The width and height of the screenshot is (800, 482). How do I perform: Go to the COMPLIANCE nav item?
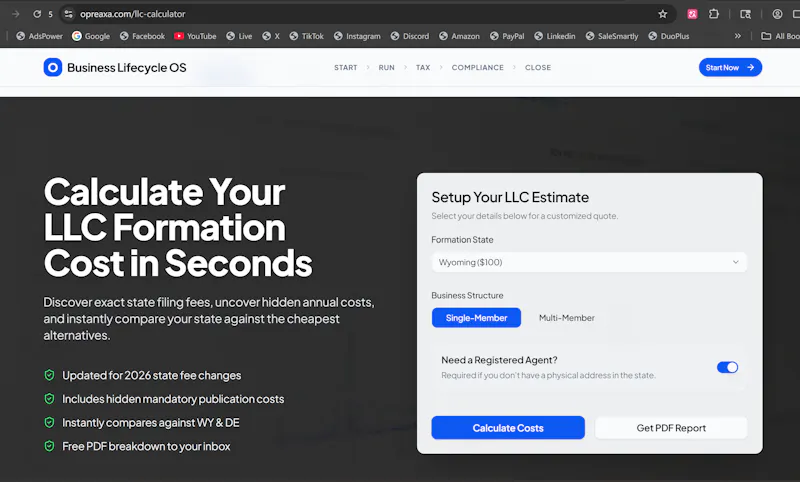point(478,67)
